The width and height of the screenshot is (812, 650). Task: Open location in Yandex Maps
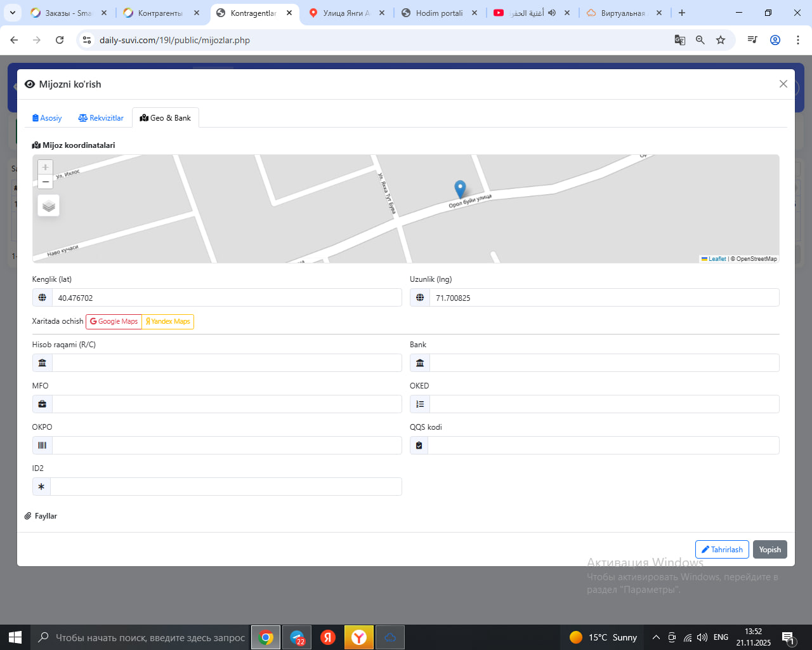tap(168, 322)
